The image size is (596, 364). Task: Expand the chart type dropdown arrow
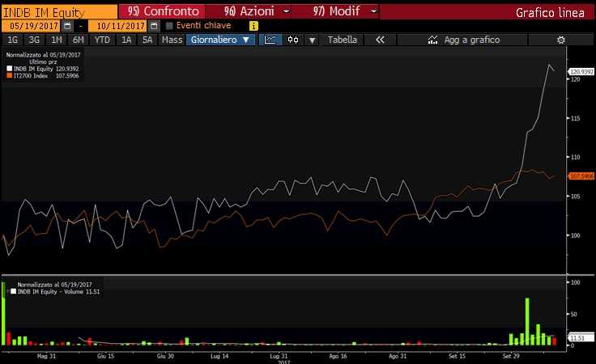pos(312,40)
